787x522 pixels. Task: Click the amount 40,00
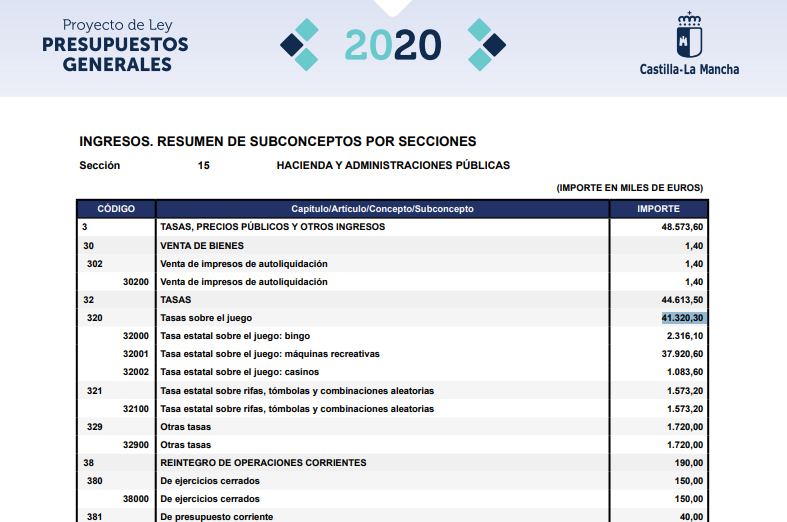point(691,517)
